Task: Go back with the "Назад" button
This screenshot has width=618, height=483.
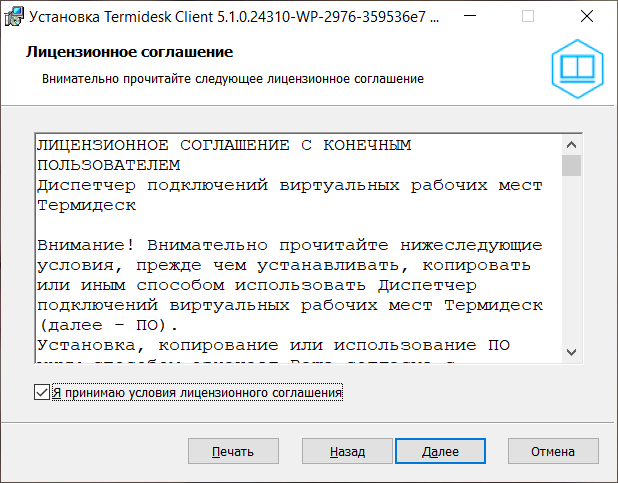Action: (x=347, y=451)
